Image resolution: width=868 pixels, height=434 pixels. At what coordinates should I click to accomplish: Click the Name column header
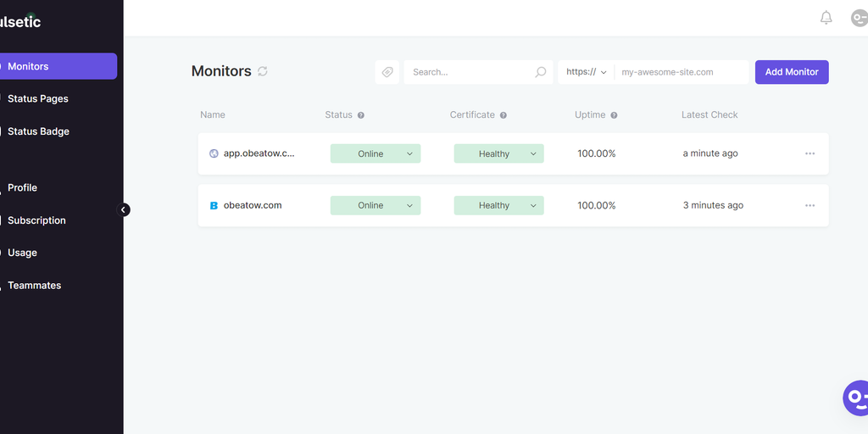coord(213,114)
